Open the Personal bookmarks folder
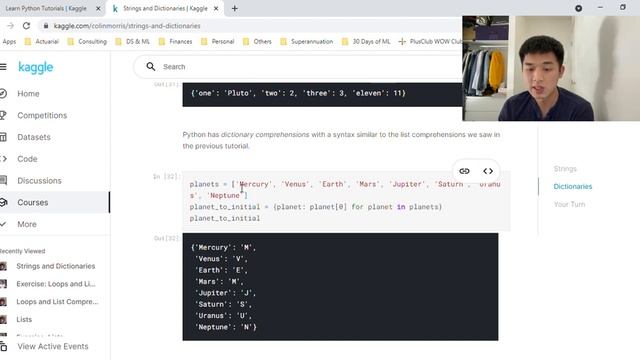 [x=218, y=42]
